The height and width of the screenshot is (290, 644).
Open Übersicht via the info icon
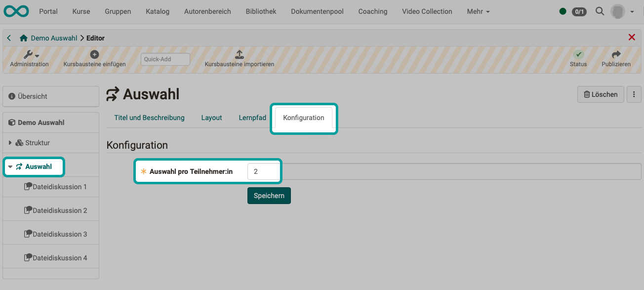tap(11, 96)
